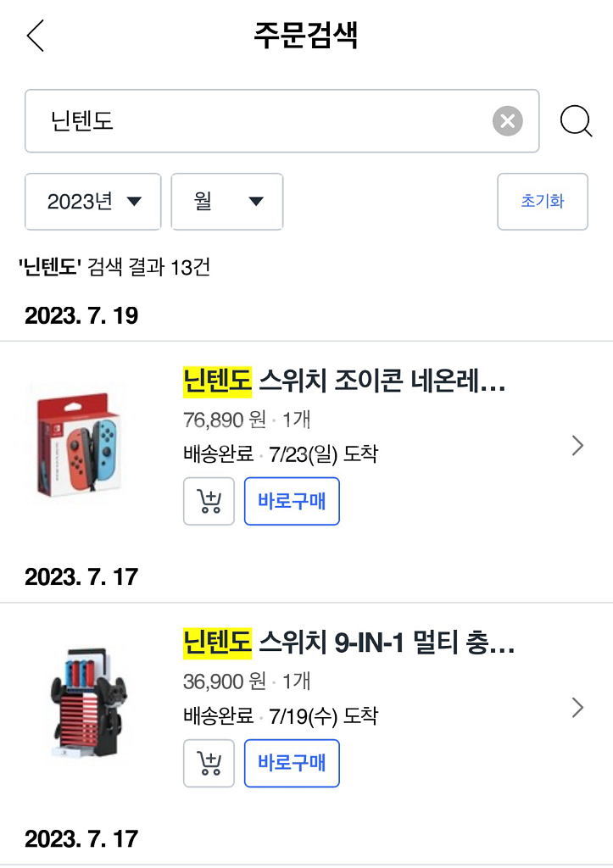Add the 9-IN-1 charger to cart
The height and width of the screenshot is (868, 613).
[209, 763]
